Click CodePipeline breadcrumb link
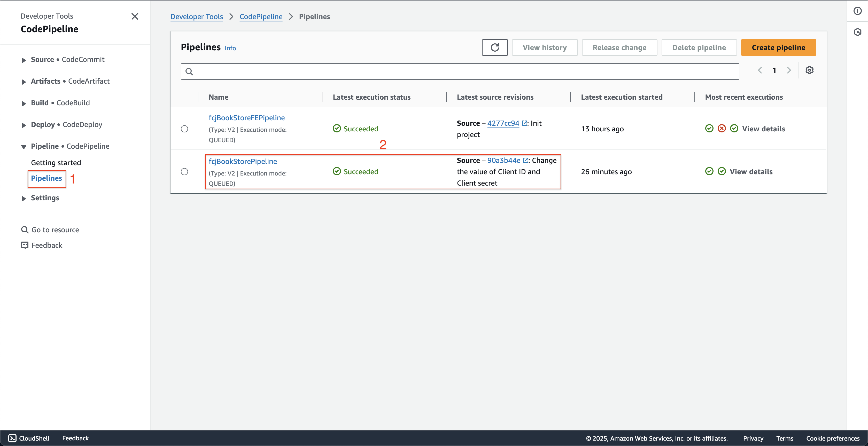Viewport: 868px width, 446px height. 261,17
